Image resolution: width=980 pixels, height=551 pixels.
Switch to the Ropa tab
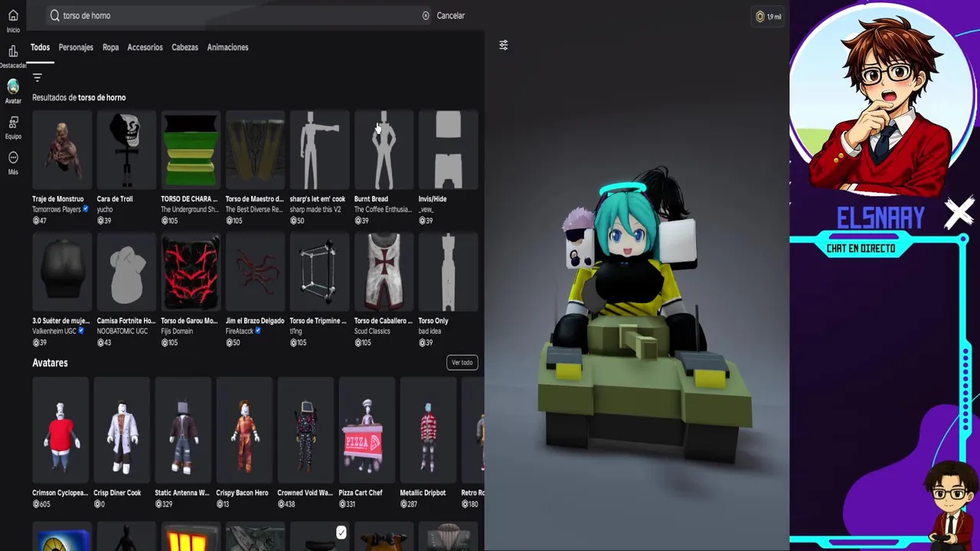111,47
